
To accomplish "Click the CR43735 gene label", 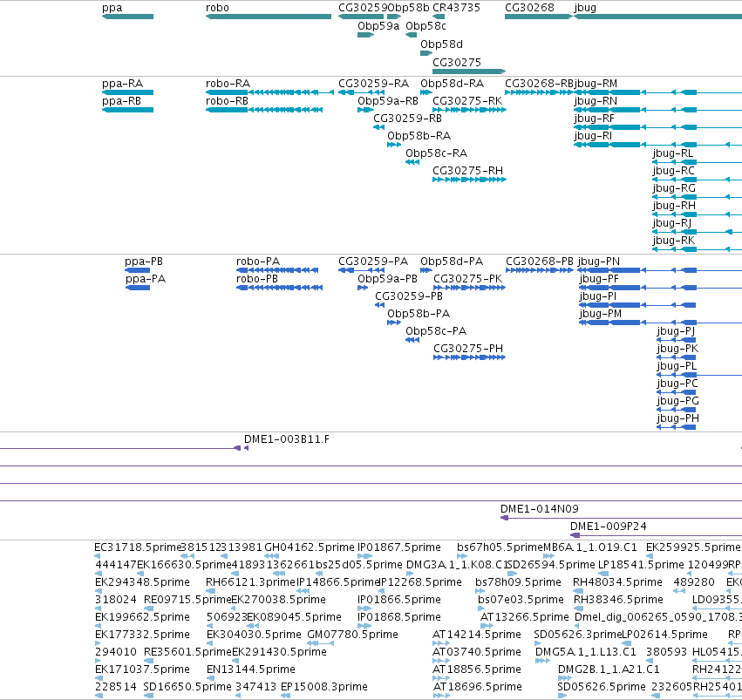I will point(456,8).
